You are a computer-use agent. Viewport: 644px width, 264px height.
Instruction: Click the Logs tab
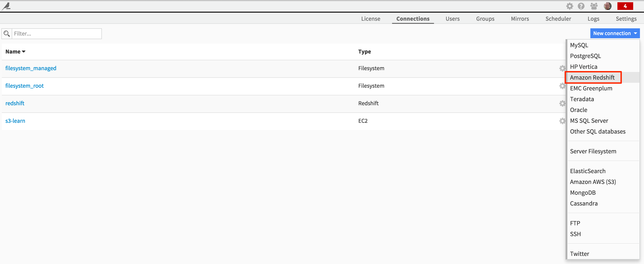click(594, 18)
